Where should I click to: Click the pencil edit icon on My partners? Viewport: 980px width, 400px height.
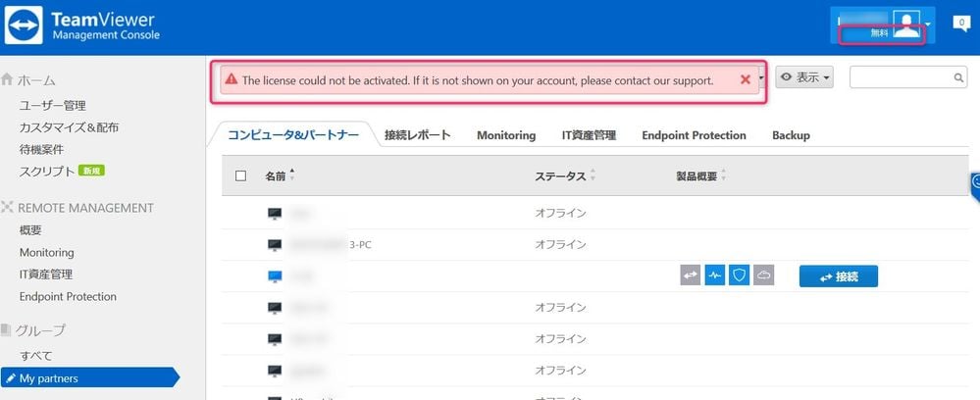pos(11,378)
